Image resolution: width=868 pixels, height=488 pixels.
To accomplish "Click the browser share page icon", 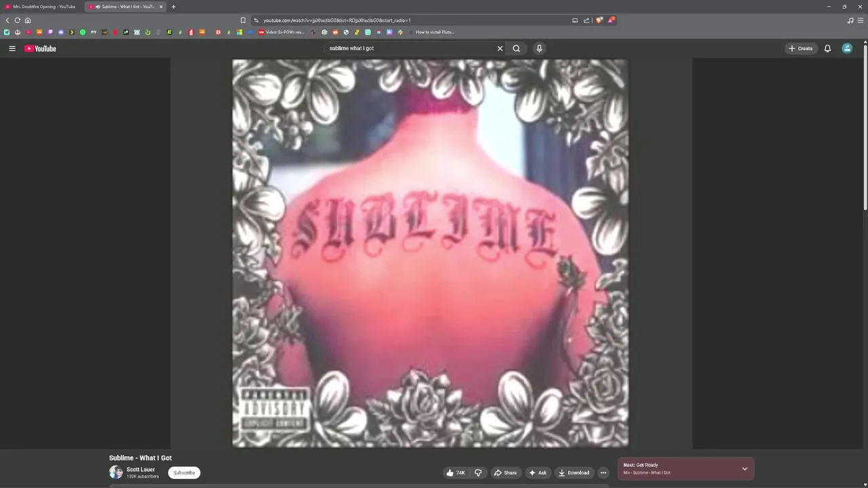I will [587, 20].
